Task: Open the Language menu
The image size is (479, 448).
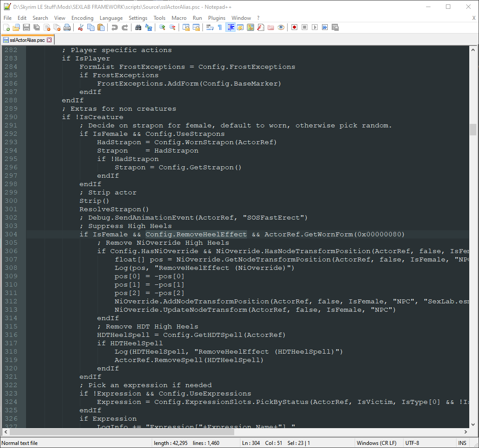Action: pos(111,18)
